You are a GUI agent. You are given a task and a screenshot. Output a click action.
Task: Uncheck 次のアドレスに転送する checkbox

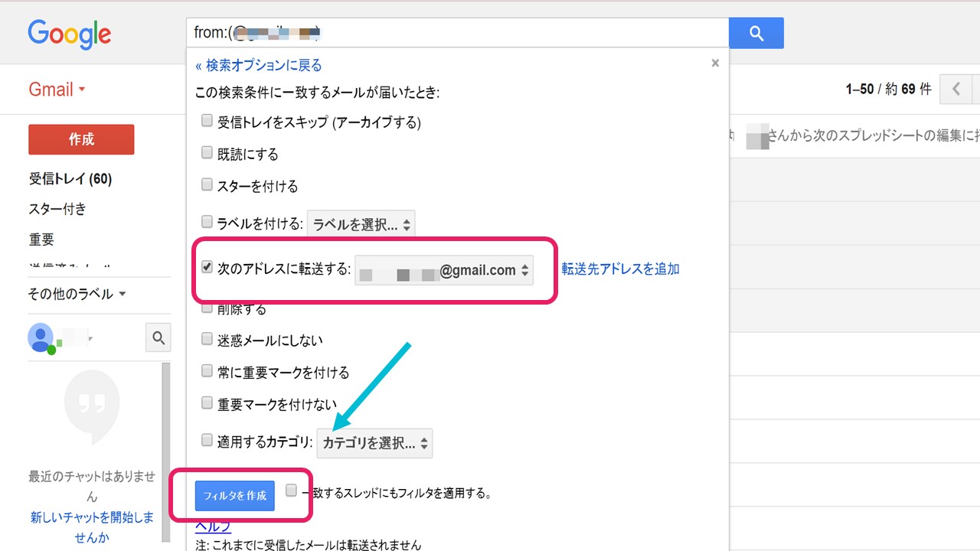click(x=207, y=268)
